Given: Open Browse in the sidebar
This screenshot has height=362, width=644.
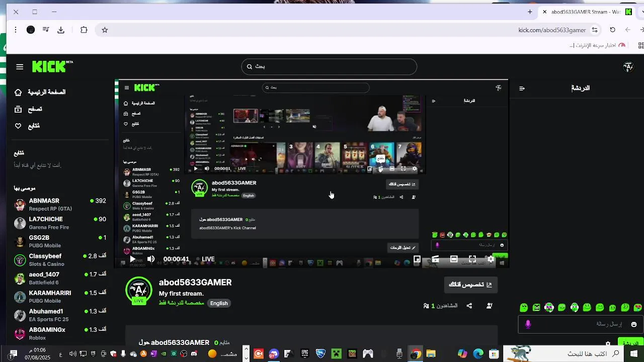Looking at the screenshot, I should point(29,109).
